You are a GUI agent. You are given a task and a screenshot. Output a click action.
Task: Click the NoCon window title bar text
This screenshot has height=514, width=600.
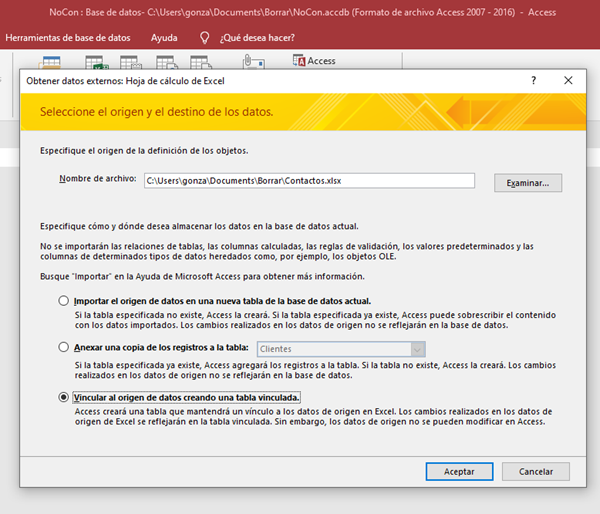pyautogui.click(x=302, y=12)
